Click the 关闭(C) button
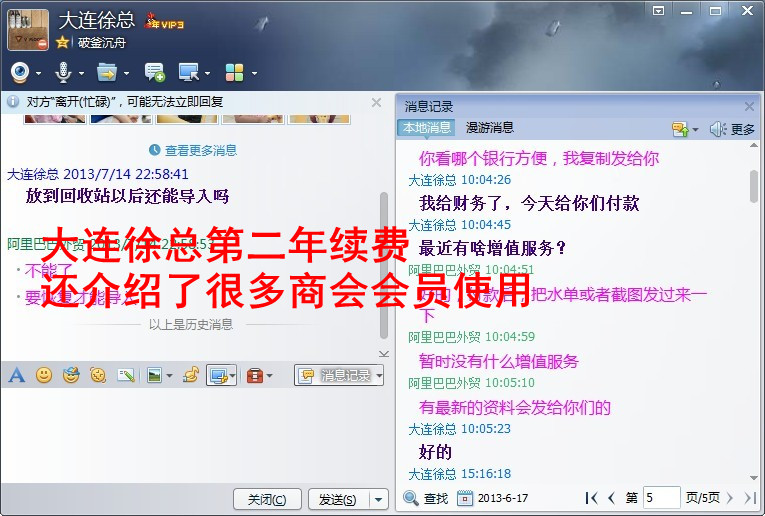The height and width of the screenshot is (516, 765). (267, 499)
